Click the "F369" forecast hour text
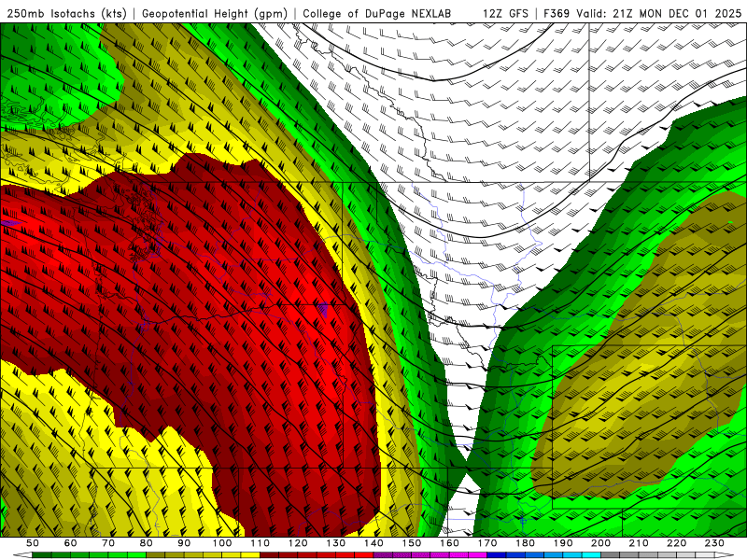Screen dimensions: 747x560 click(x=557, y=13)
